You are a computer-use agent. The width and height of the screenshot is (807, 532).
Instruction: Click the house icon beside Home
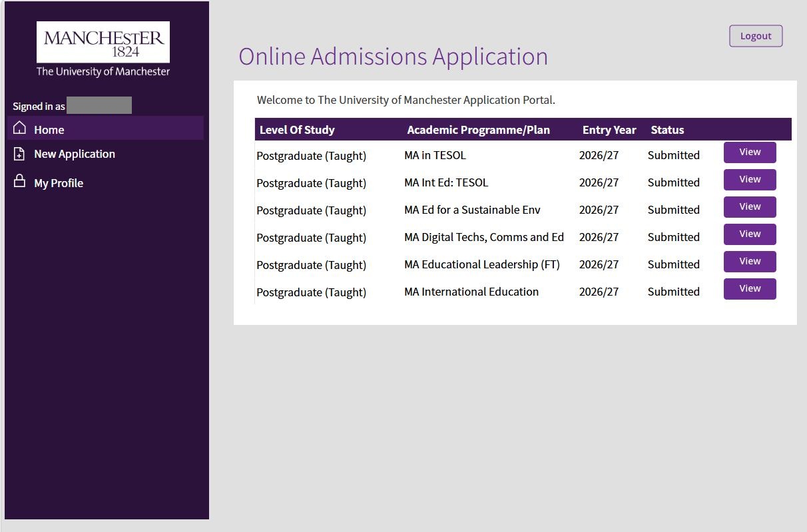[x=20, y=128]
